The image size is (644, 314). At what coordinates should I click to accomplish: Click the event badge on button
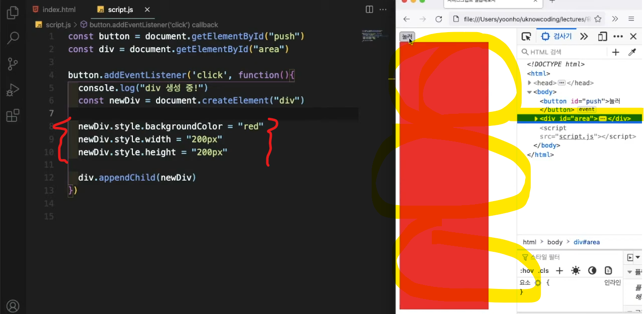pos(586,109)
